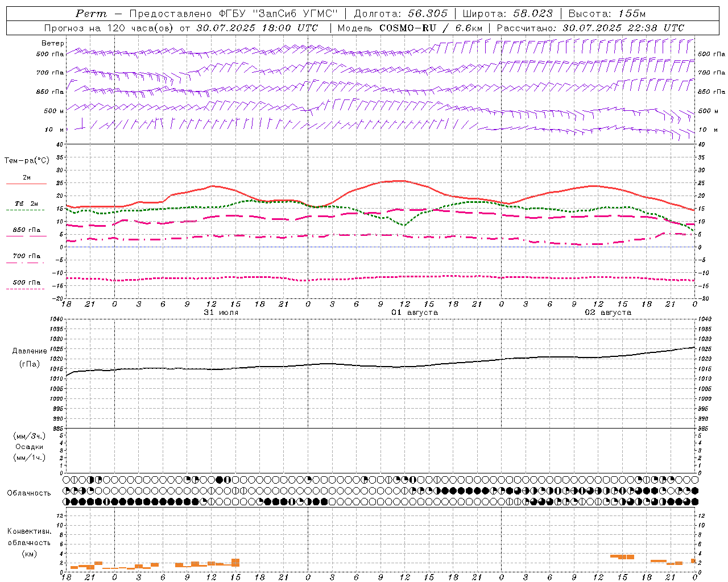
Task: Click the 10 м wind level label beside Ветер
Action: tap(54, 130)
